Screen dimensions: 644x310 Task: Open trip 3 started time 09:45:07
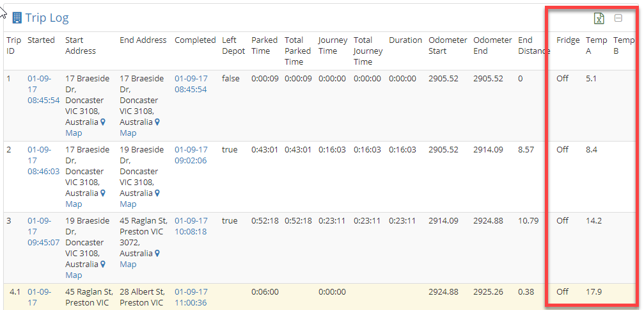click(x=43, y=231)
